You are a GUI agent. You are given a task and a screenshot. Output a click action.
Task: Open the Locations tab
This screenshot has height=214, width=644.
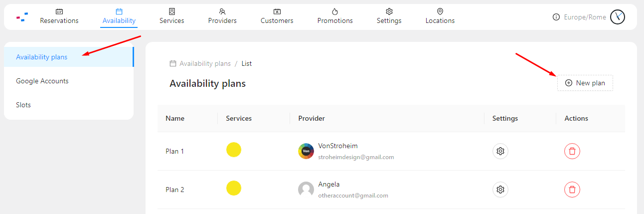440,16
